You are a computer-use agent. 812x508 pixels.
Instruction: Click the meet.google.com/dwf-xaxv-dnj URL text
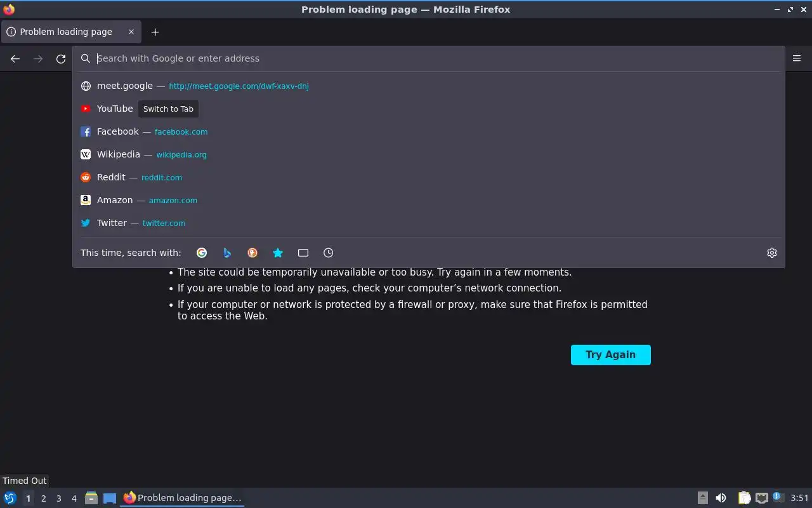[239, 86]
